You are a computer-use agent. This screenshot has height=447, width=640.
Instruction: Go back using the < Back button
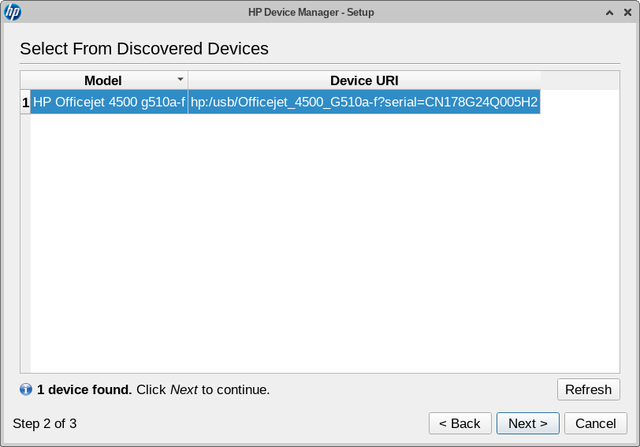point(460,423)
